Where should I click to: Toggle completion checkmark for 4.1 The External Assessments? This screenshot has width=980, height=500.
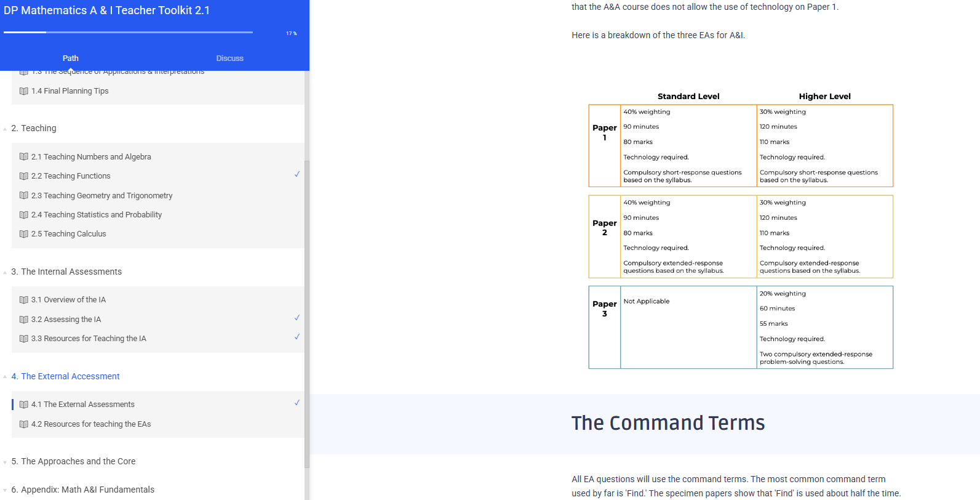click(x=297, y=403)
